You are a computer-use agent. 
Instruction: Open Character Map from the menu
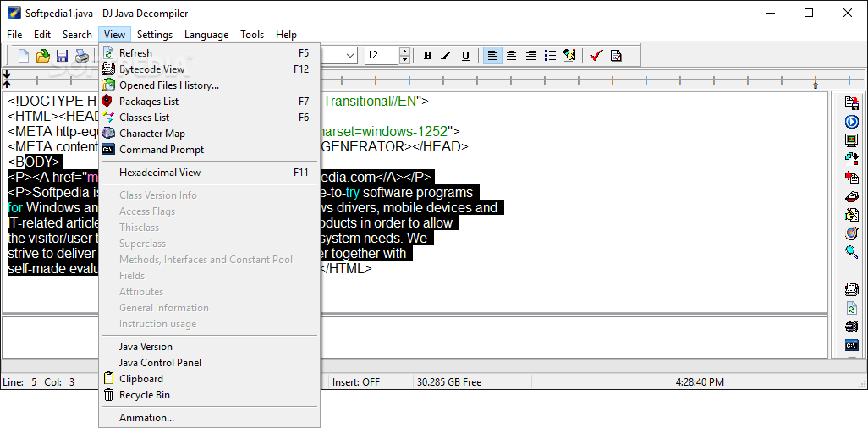pyautogui.click(x=209, y=134)
